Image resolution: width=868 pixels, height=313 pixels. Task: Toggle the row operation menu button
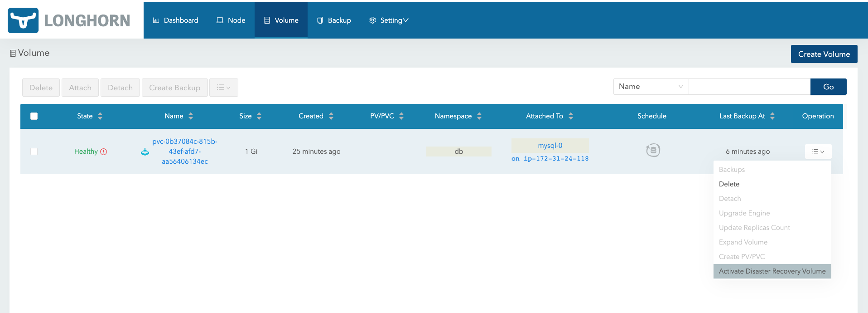click(818, 152)
